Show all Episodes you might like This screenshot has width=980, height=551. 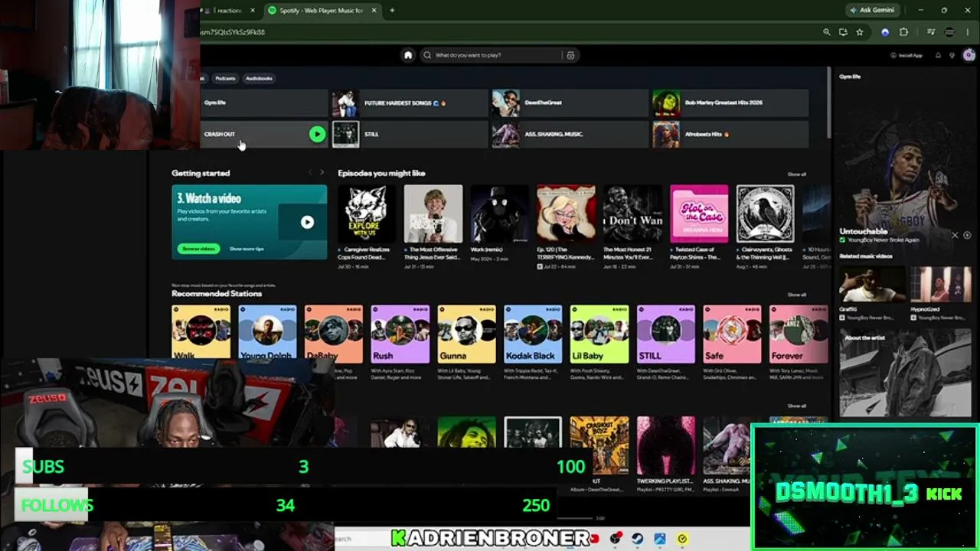pyautogui.click(x=797, y=174)
